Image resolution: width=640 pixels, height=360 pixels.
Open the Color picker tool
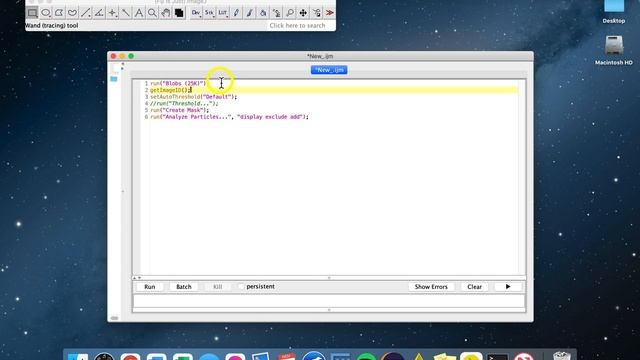tap(179, 13)
